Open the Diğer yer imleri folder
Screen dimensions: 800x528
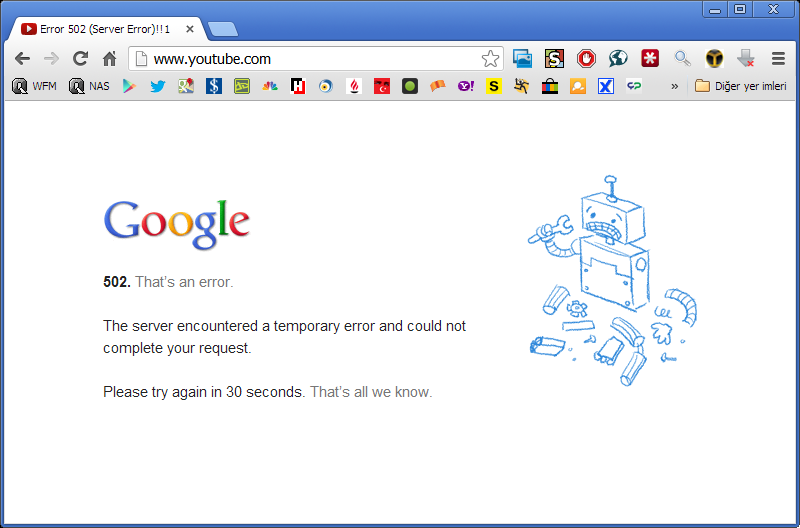point(740,86)
